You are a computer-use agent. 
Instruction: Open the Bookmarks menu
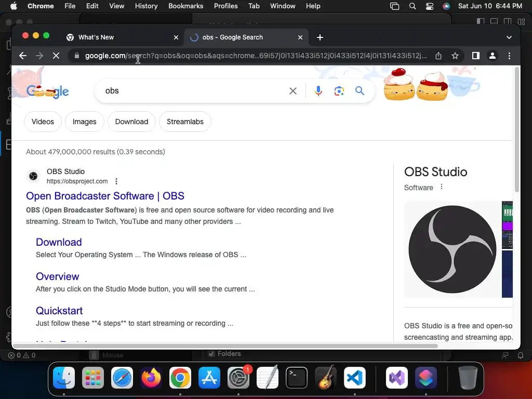185,6
